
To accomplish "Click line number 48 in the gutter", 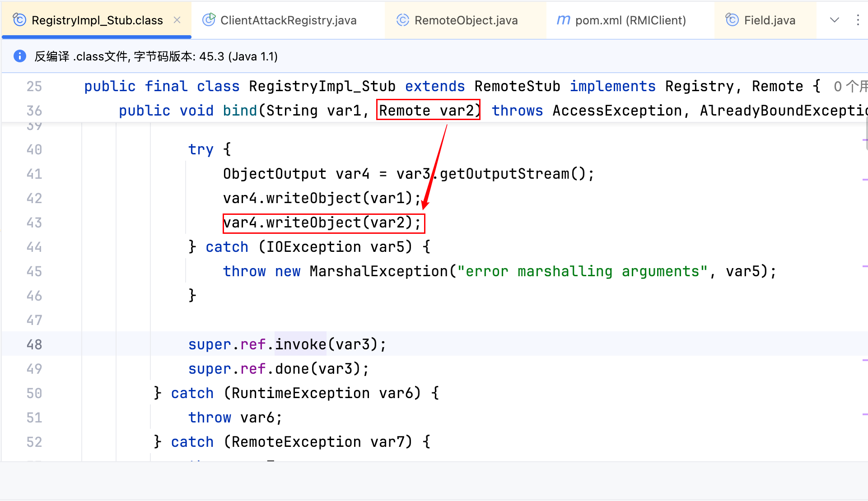I will click(x=34, y=344).
